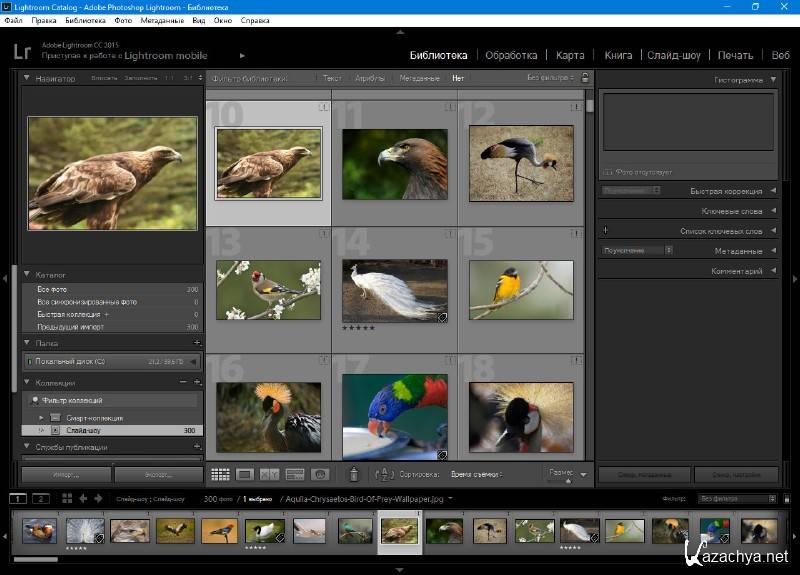Switch to Loupe view icon in toolbar
The height and width of the screenshot is (575, 800).
click(245, 475)
